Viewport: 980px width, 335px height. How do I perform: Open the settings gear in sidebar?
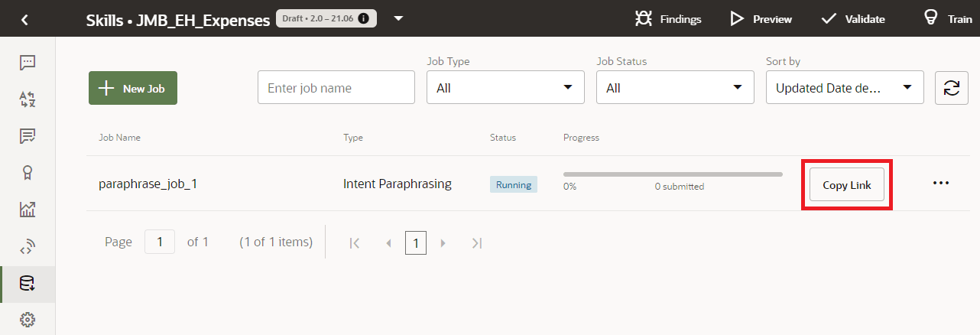point(28,320)
